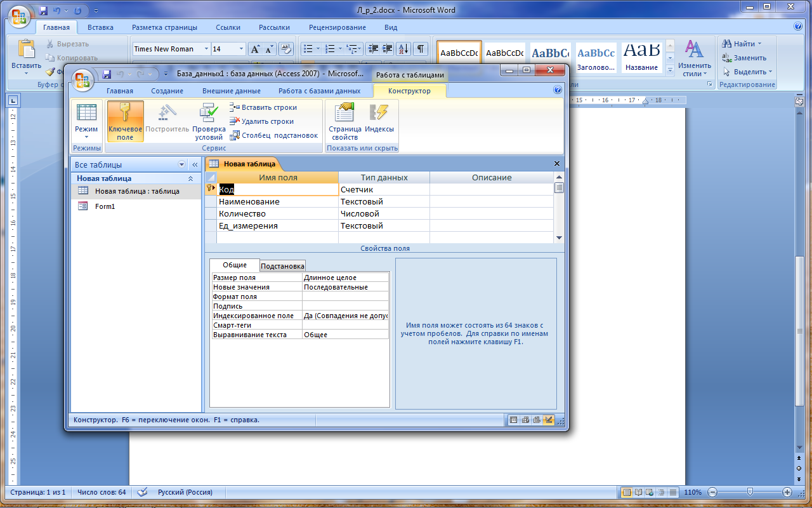Viewport: 812px width, 508px height.
Task: Click Word redo/repeat icon
Action: coord(79,11)
